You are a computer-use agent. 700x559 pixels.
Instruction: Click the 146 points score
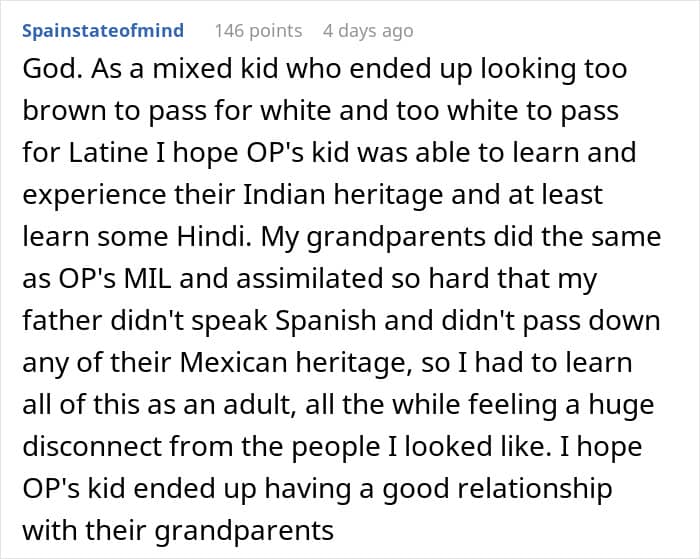(258, 31)
